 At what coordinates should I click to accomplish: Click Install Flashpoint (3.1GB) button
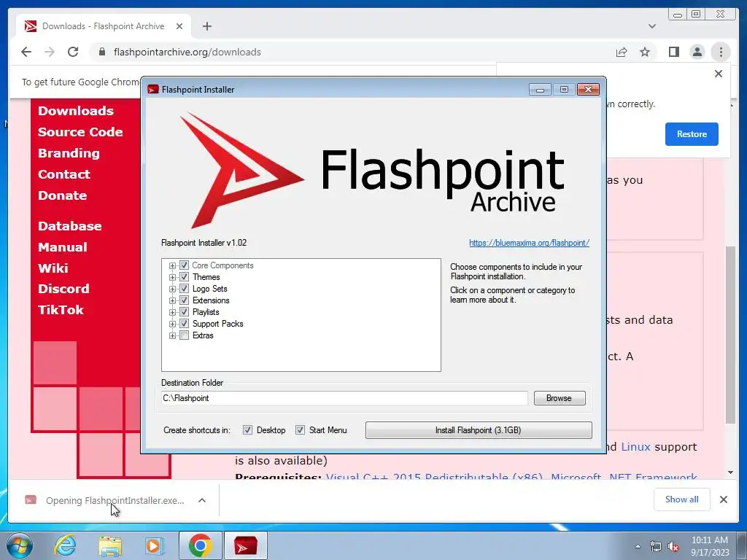[479, 430]
